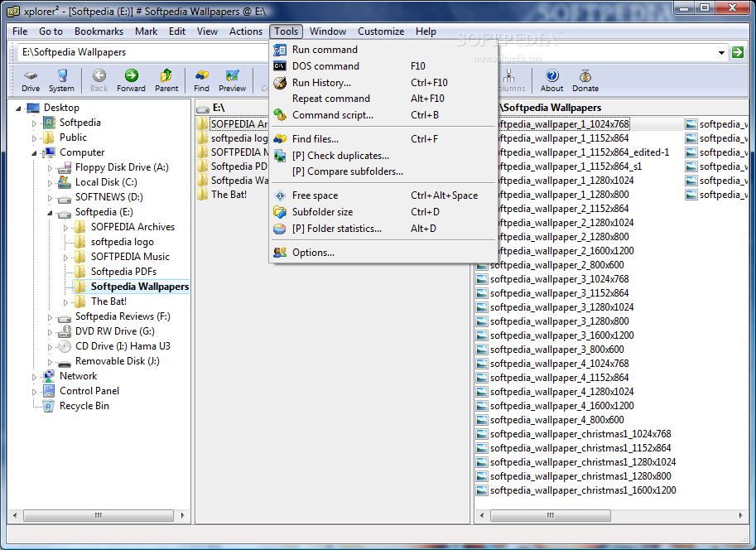
Task: Click the Check duplicates icon in the menu
Action: (x=280, y=156)
